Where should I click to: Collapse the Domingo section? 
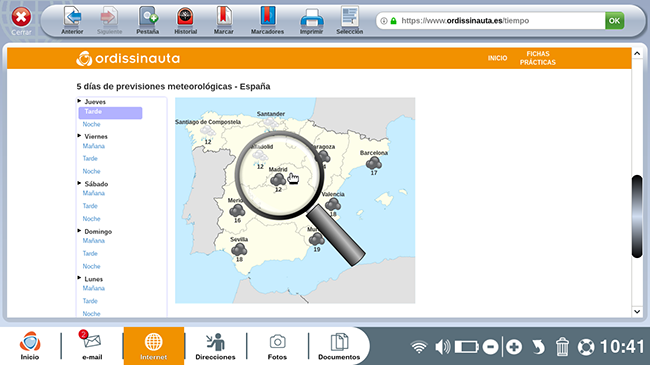[x=79, y=231]
